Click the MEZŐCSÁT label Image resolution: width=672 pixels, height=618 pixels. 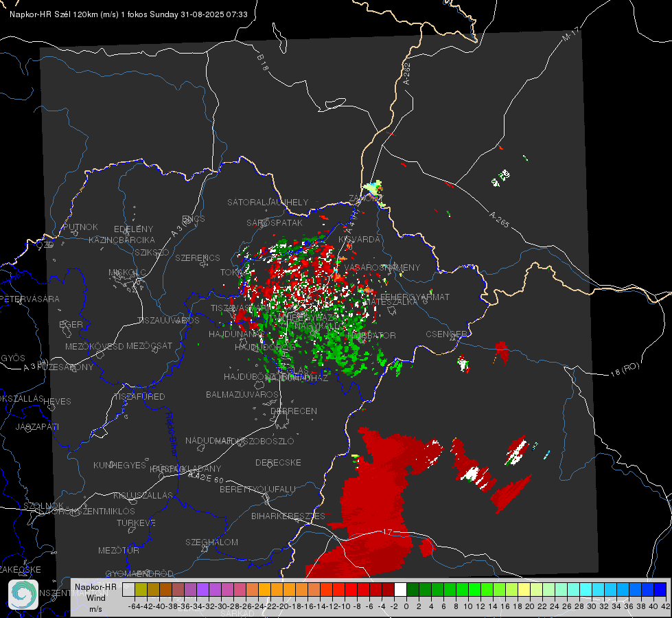(149, 345)
